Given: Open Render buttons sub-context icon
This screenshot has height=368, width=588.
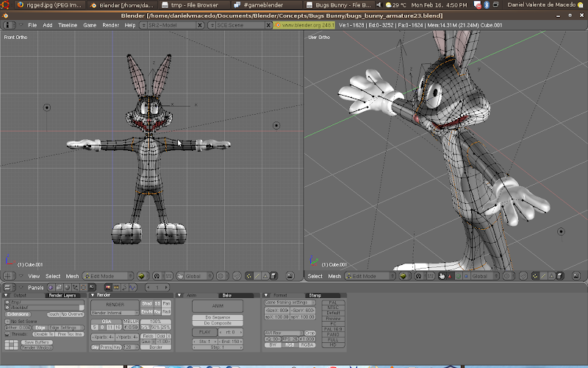Looking at the screenshot, I should tap(108, 288).
